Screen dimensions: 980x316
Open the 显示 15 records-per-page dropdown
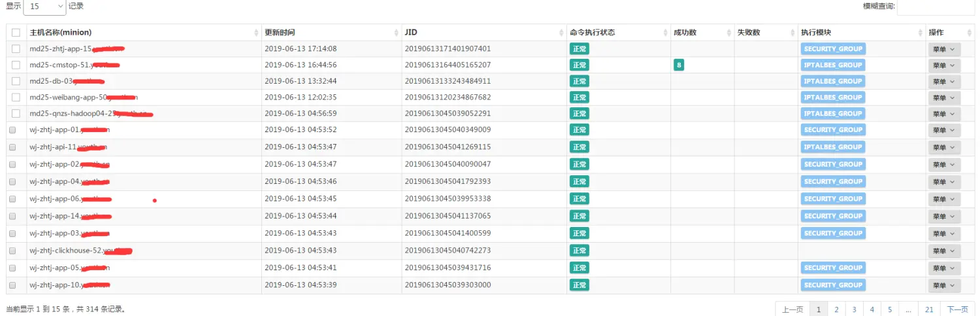click(44, 7)
